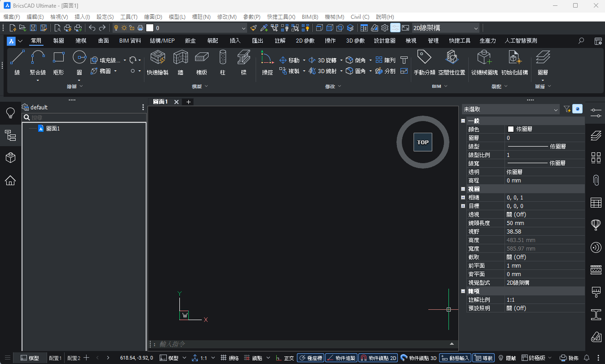Open the Structure tree side panel

(10, 135)
